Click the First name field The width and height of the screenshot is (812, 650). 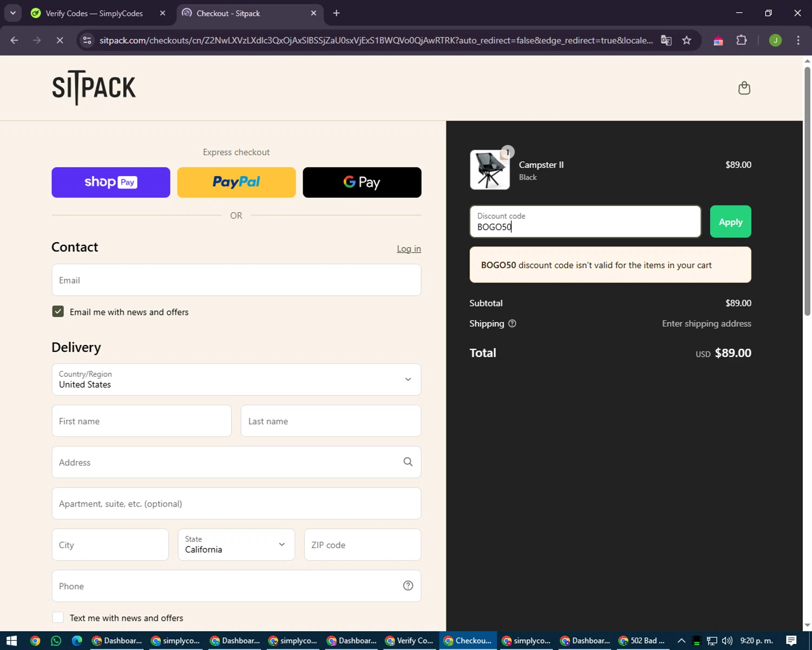pyautogui.click(x=141, y=421)
